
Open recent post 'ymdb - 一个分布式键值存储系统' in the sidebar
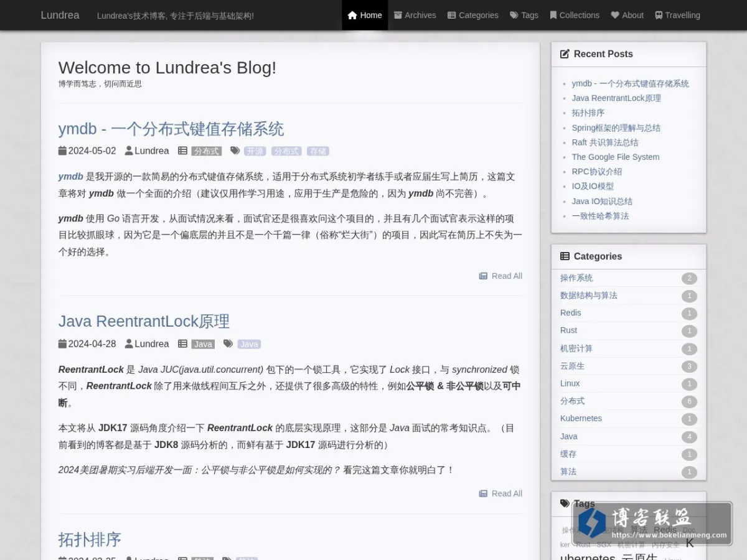tap(631, 83)
